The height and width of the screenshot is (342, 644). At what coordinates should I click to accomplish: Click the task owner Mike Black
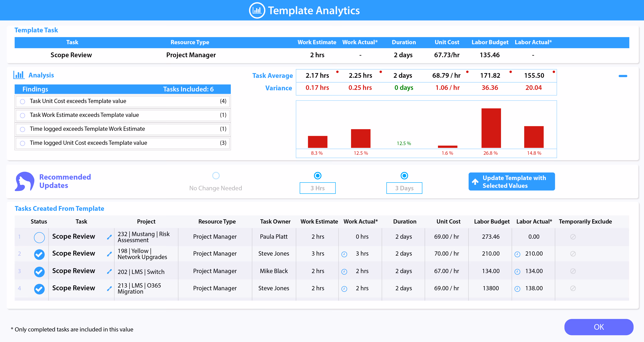point(274,271)
